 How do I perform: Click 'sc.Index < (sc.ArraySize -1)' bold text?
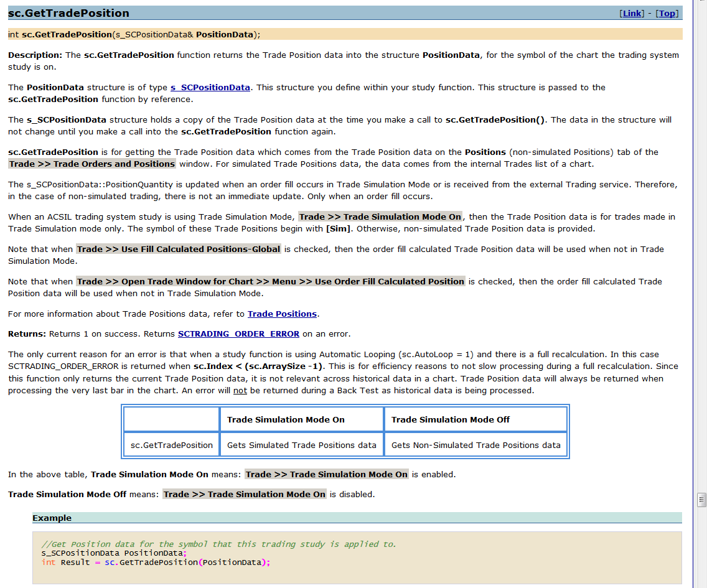[x=258, y=366]
